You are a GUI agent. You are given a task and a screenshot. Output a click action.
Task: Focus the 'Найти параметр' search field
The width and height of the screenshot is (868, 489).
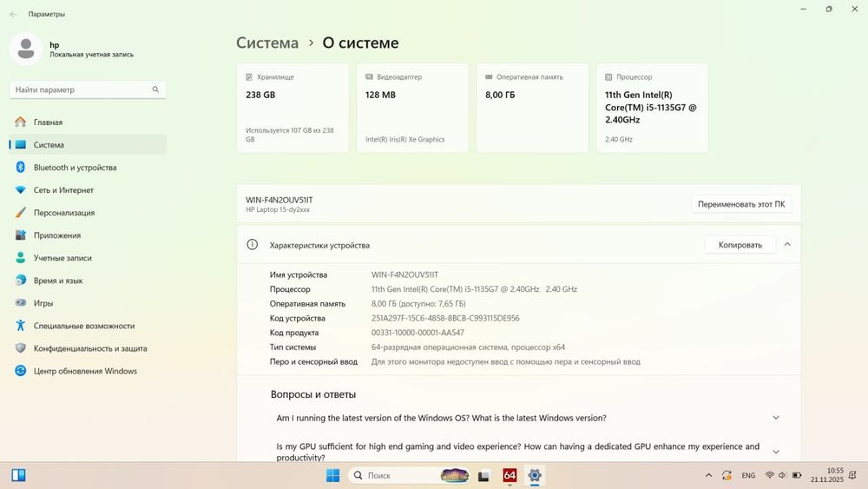(x=88, y=89)
